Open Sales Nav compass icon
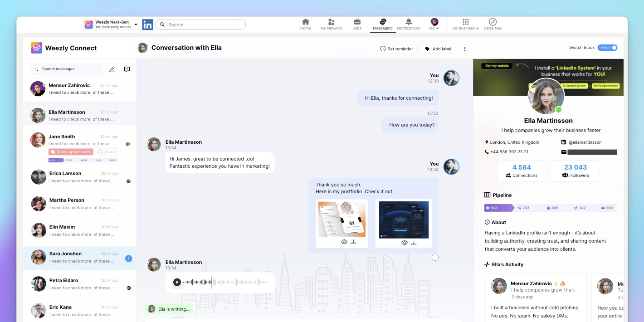The image size is (644, 322). (x=493, y=24)
